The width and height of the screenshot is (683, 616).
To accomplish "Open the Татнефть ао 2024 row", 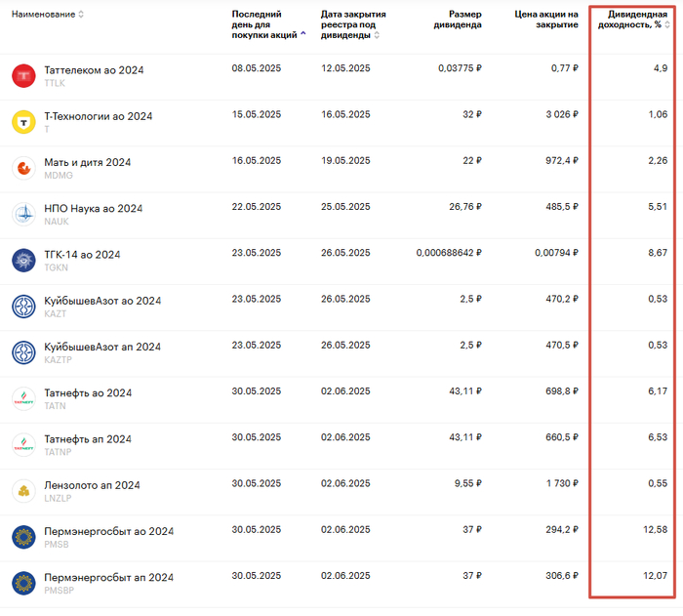I will pyautogui.click(x=88, y=392).
